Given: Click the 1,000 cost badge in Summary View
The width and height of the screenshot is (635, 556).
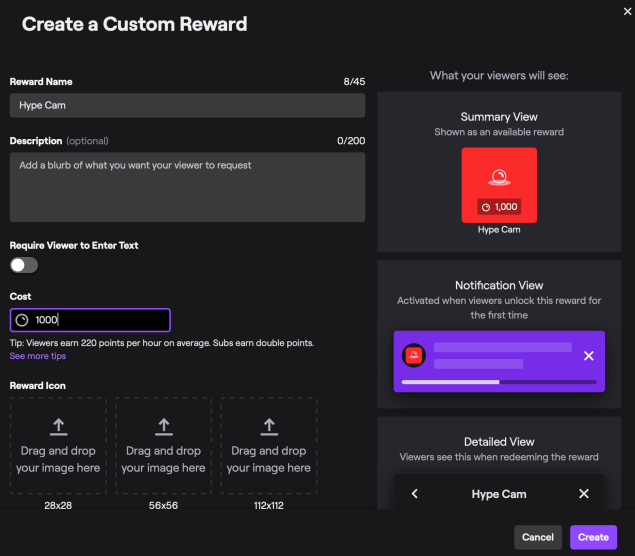Looking at the screenshot, I should pos(499,207).
